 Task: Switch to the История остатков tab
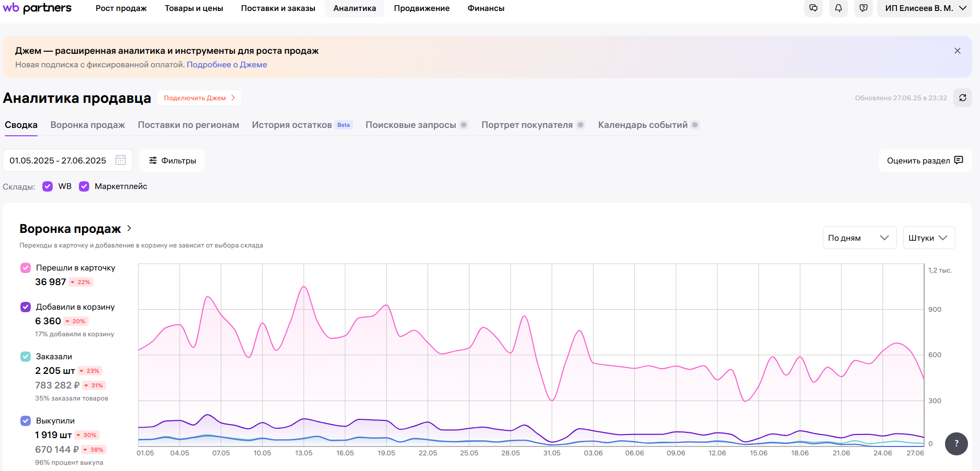(292, 125)
